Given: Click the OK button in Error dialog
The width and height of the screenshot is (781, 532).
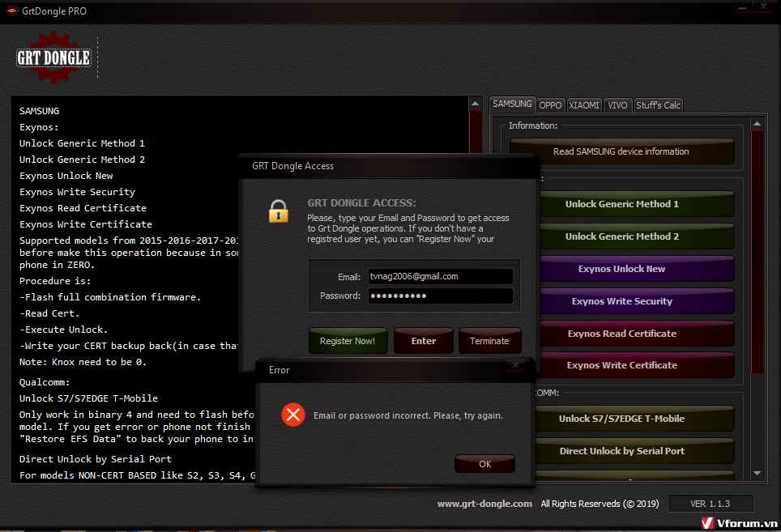Looking at the screenshot, I should pos(484,464).
